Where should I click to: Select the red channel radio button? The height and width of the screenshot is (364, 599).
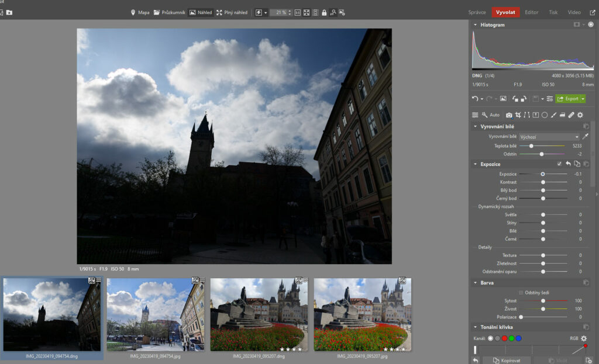pyautogui.click(x=504, y=338)
